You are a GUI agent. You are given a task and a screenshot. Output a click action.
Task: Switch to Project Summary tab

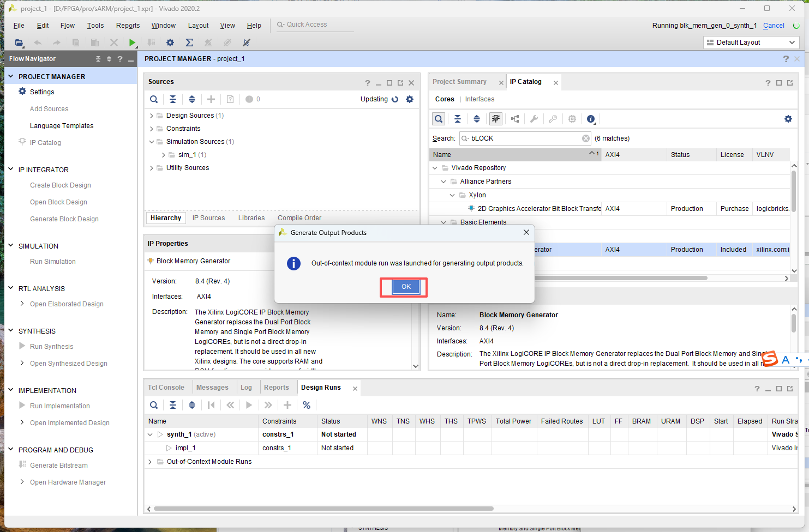459,82
